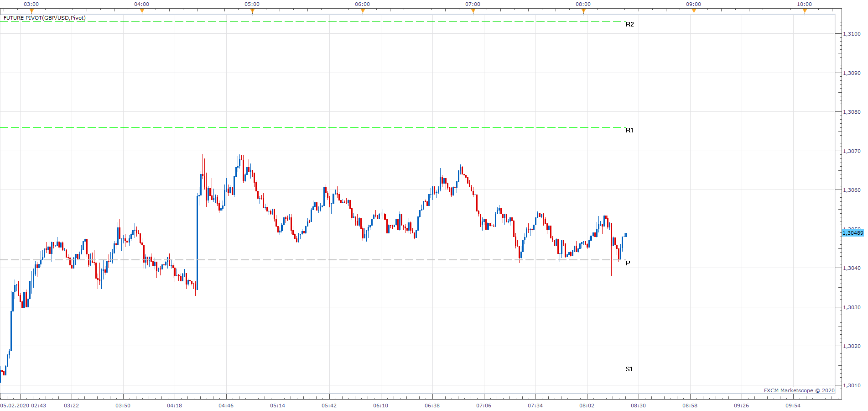Click the P pivot level label
Image resolution: width=868 pixels, height=411 pixels.
point(628,263)
